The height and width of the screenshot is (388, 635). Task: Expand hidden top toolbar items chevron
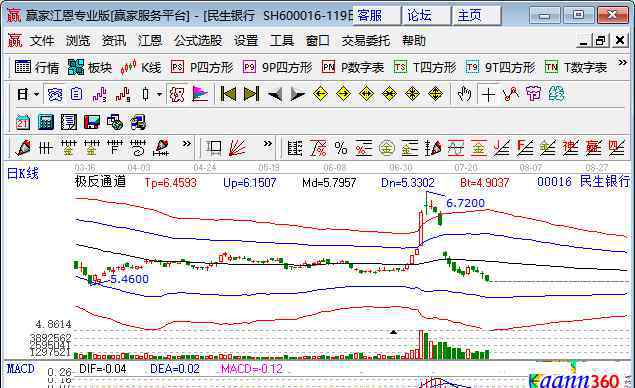[622, 63]
